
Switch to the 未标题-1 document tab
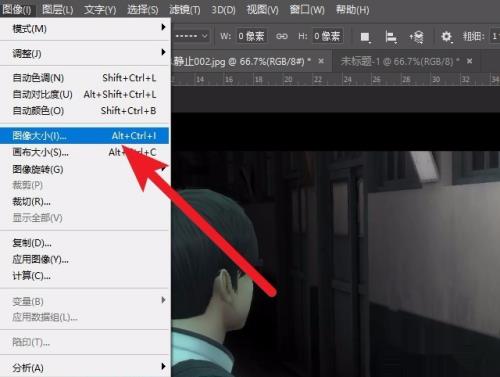pyautogui.click(x=399, y=61)
